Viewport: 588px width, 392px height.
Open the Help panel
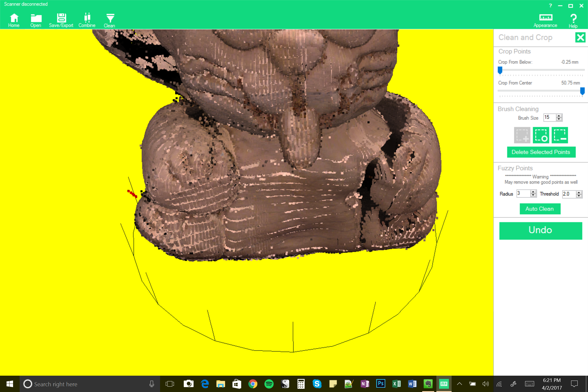[x=573, y=19]
